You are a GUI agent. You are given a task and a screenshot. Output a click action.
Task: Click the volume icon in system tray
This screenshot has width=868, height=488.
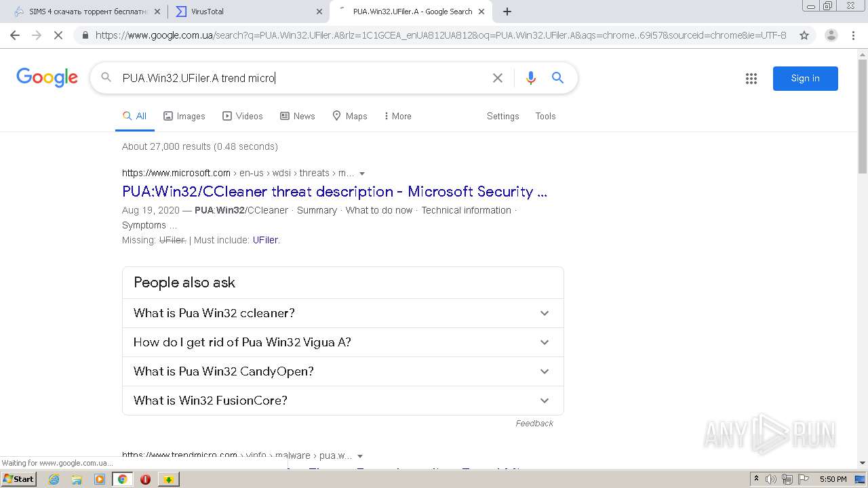(x=771, y=479)
